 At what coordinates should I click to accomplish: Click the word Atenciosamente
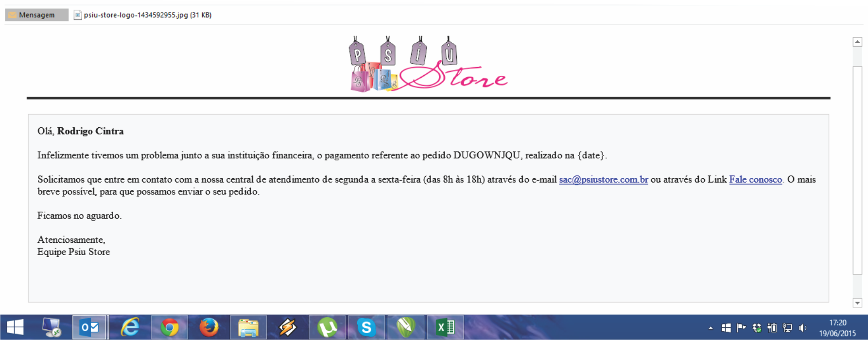[71, 239]
